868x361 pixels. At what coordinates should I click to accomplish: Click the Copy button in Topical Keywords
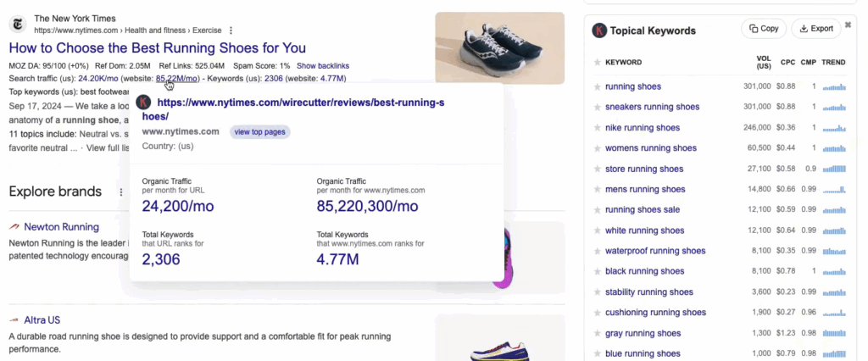(x=763, y=29)
